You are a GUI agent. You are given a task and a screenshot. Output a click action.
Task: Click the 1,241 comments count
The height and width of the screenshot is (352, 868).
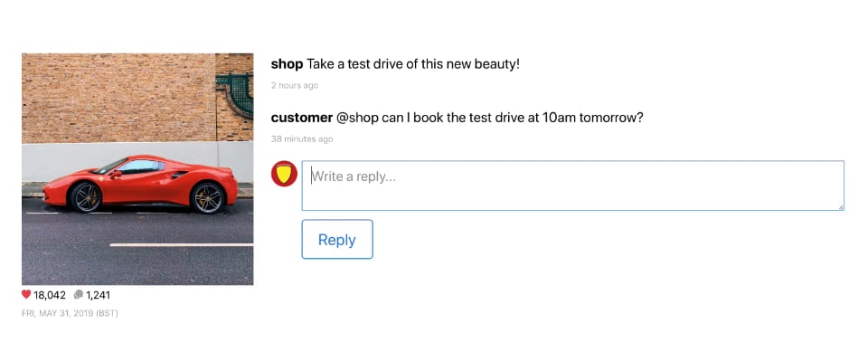point(98,295)
